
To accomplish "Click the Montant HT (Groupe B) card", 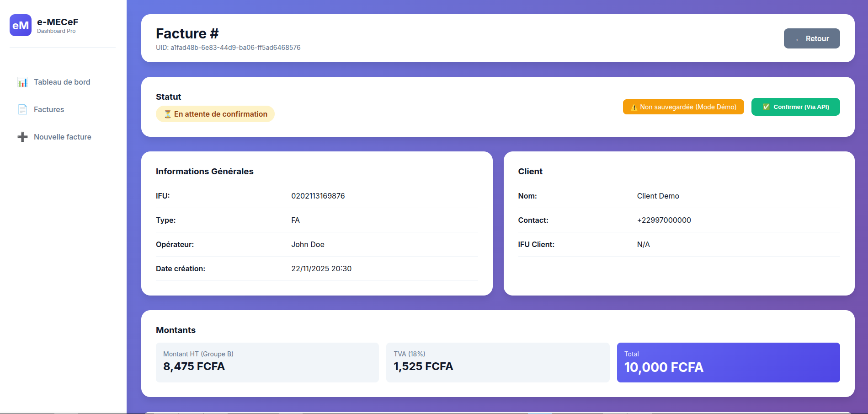I will click(x=267, y=362).
